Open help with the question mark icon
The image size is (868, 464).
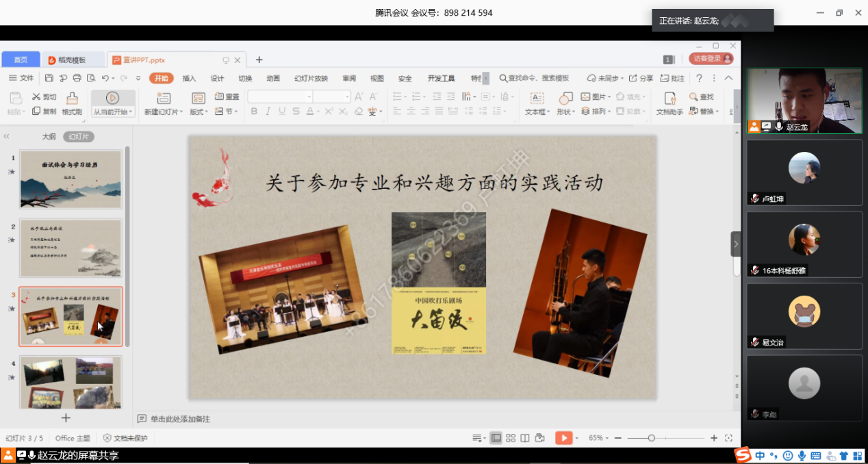tap(699, 78)
